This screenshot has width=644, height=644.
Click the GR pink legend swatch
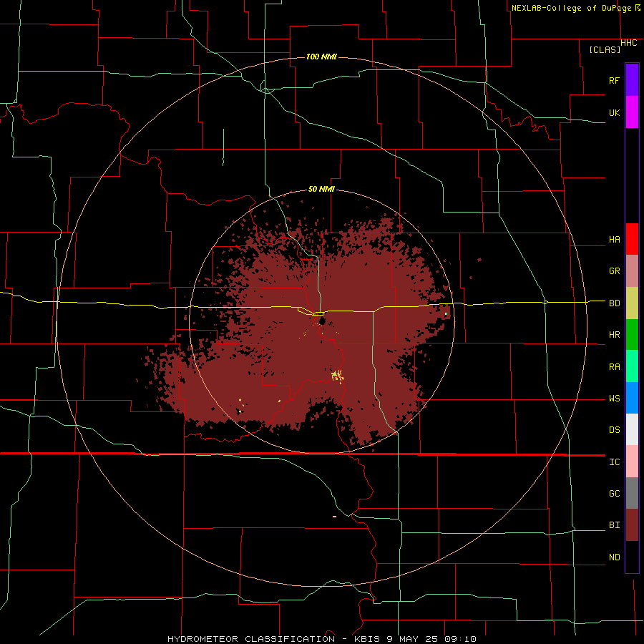(632, 271)
